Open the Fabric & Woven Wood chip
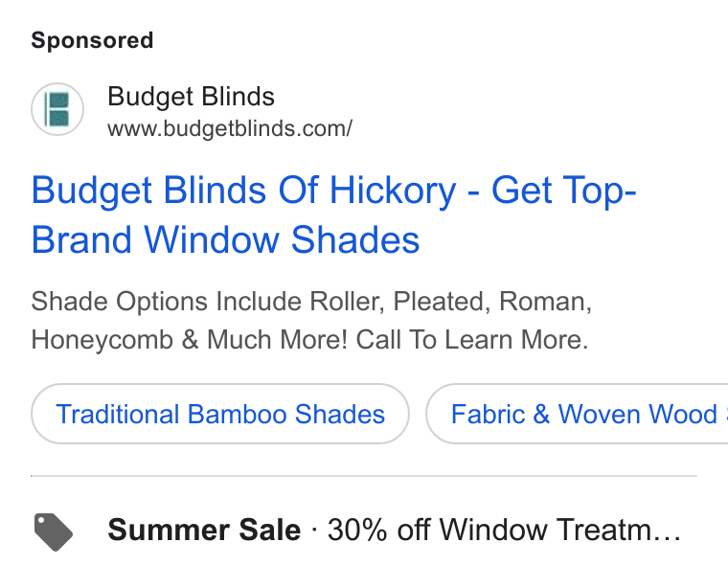 pyautogui.click(x=577, y=414)
